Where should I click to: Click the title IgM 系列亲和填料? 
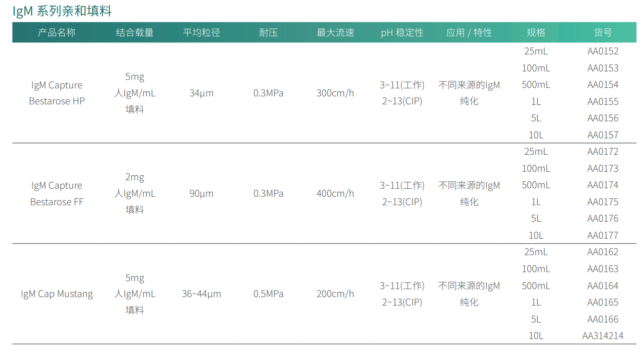coord(62,11)
